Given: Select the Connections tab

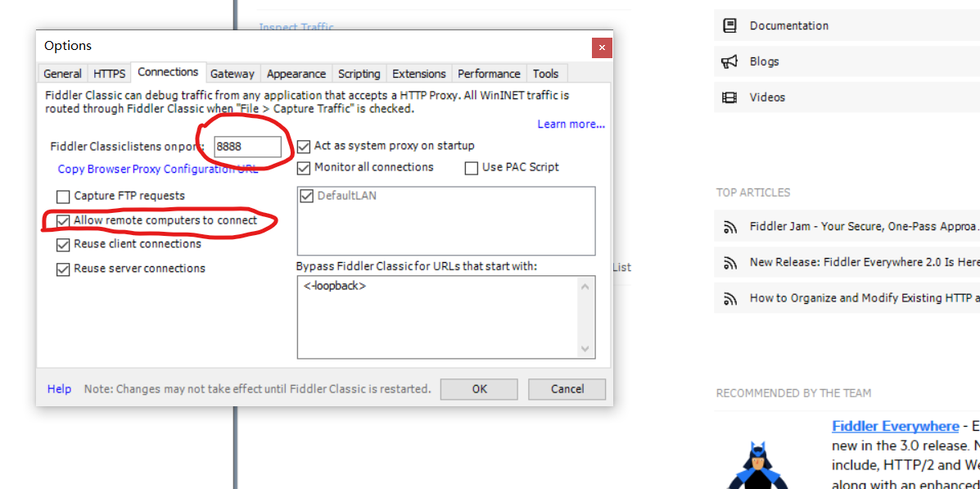Looking at the screenshot, I should [x=168, y=72].
